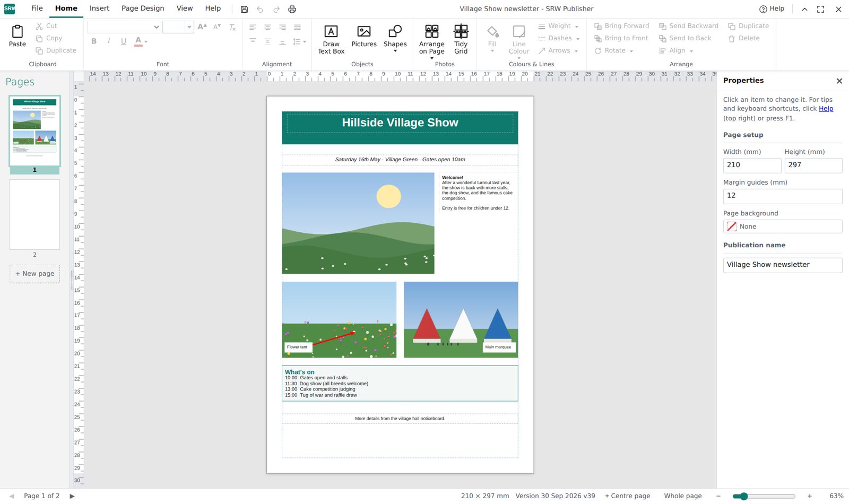Align text right in Alignment group
The image size is (849, 504).
[282, 27]
